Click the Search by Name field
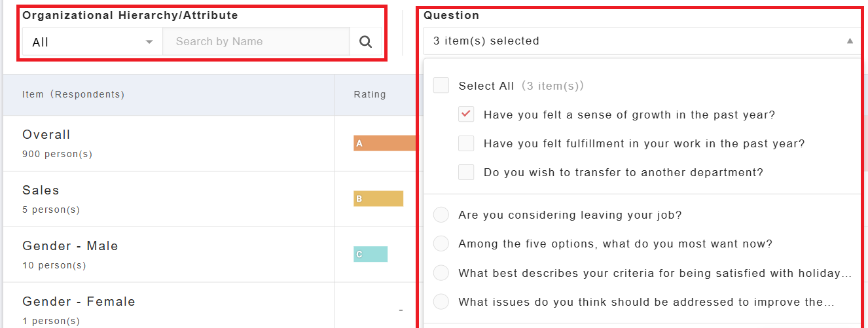 (x=256, y=42)
